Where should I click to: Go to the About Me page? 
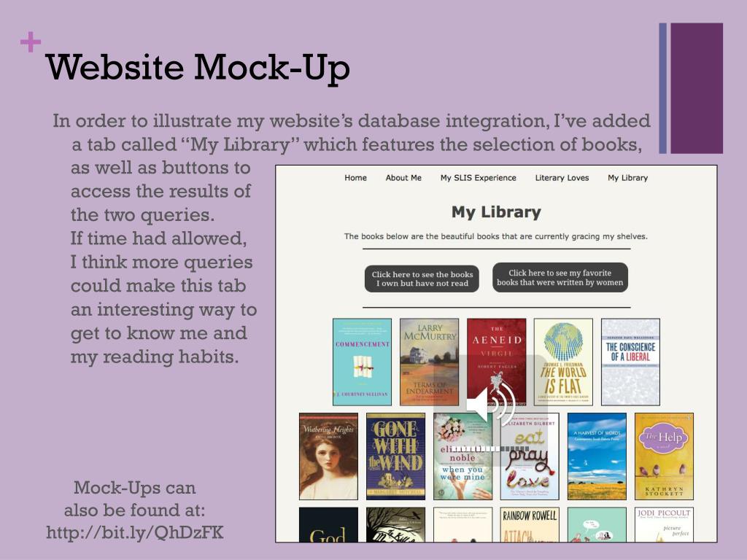click(x=403, y=178)
